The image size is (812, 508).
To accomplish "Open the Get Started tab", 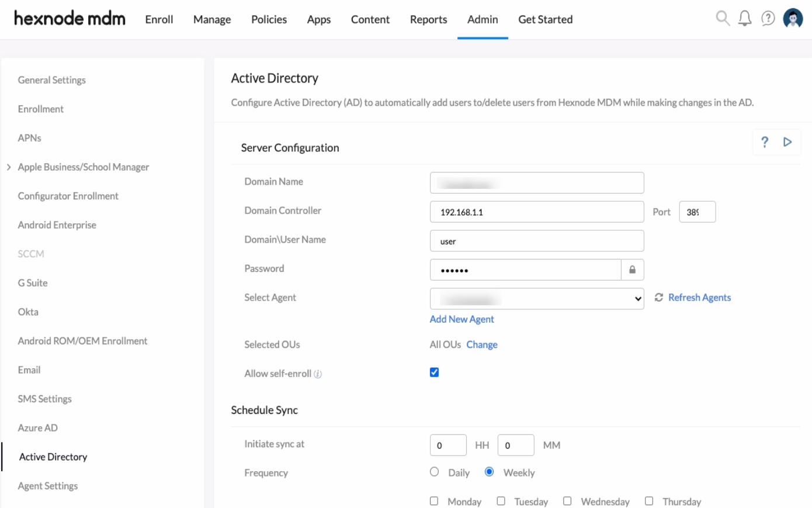I will (x=546, y=19).
